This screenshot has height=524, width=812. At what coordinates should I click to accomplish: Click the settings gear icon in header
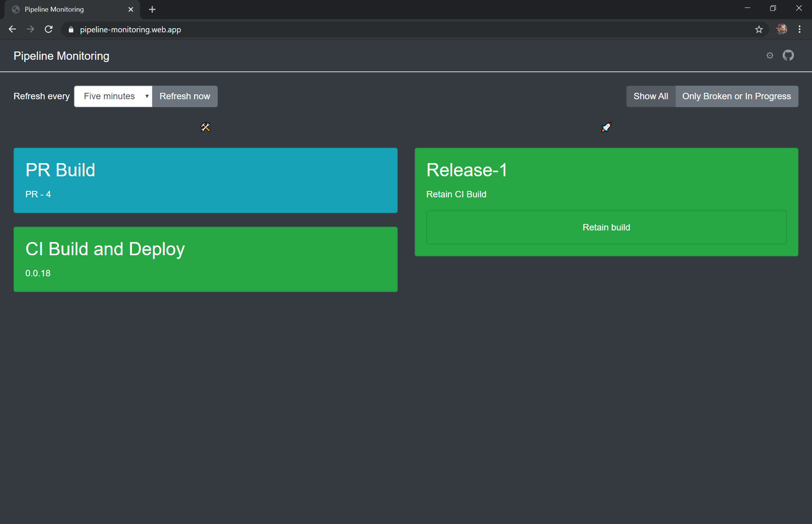coord(770,56)
